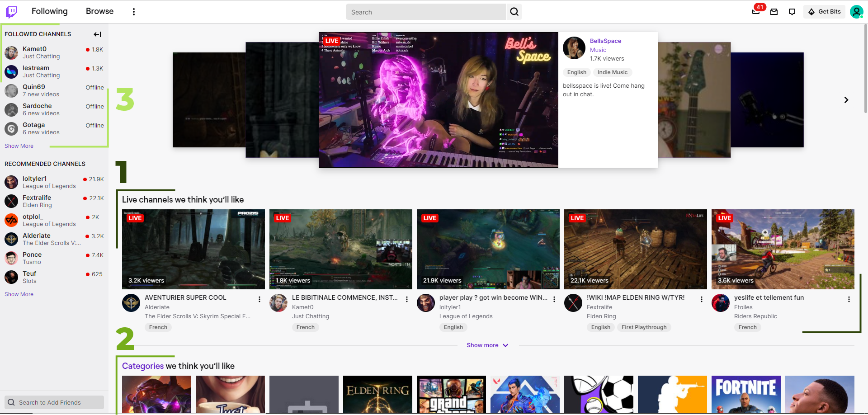Viewport: 868px width, 415px height.
Task: Open Fextralife 22.1K viewers stream thumbnail
Action: coord(636,249)
